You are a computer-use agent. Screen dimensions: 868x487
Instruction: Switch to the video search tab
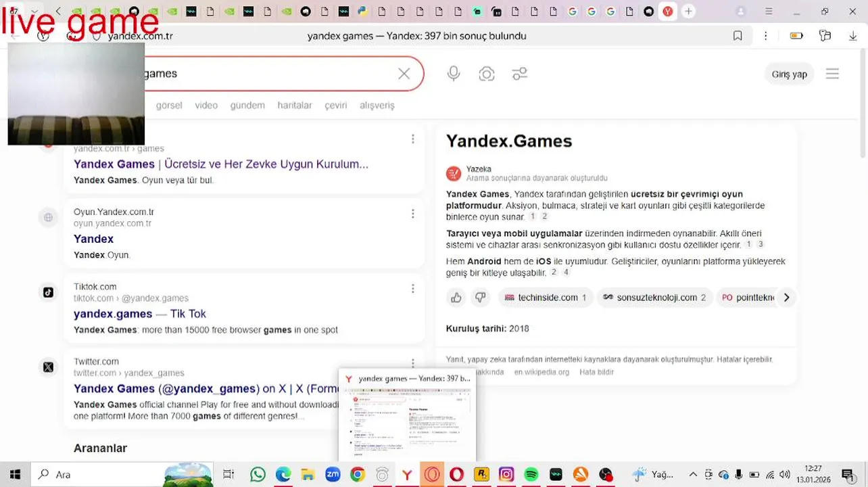[x=206, y=106]
